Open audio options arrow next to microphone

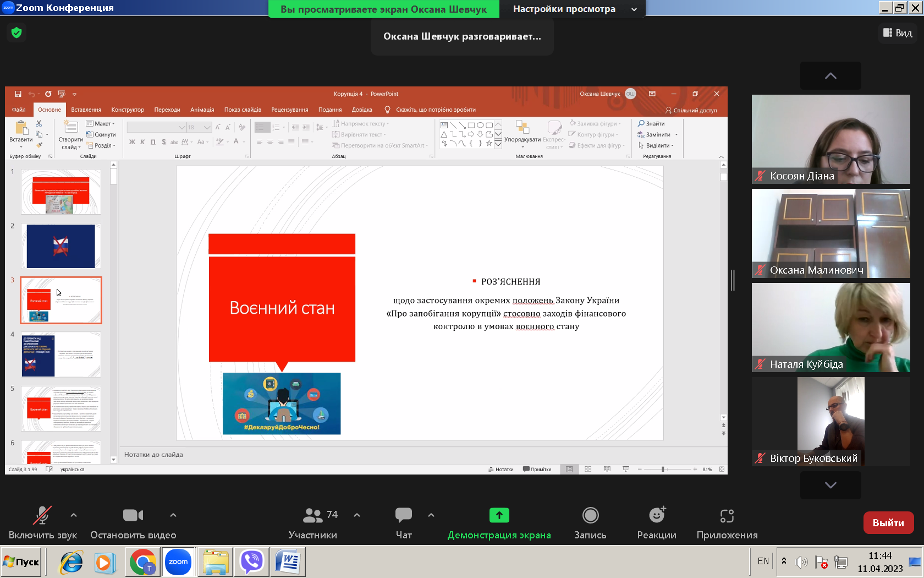click(74, 515)
